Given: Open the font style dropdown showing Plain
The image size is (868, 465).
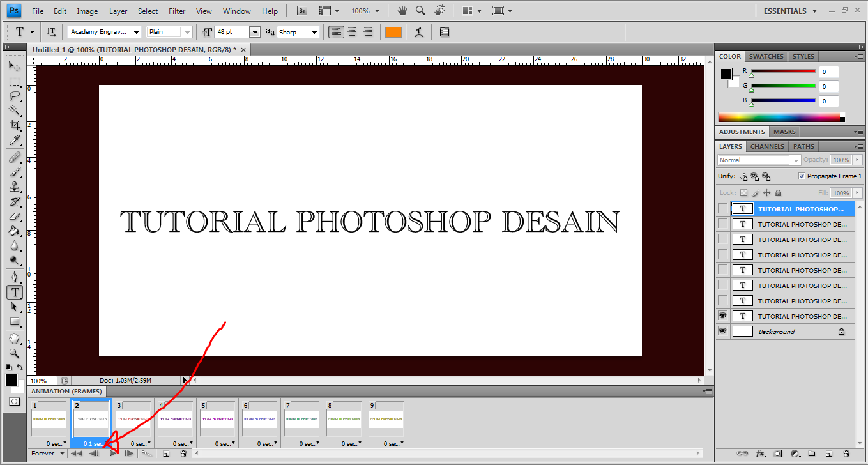Looking at the screenshot, I should [x=187, y=32].
